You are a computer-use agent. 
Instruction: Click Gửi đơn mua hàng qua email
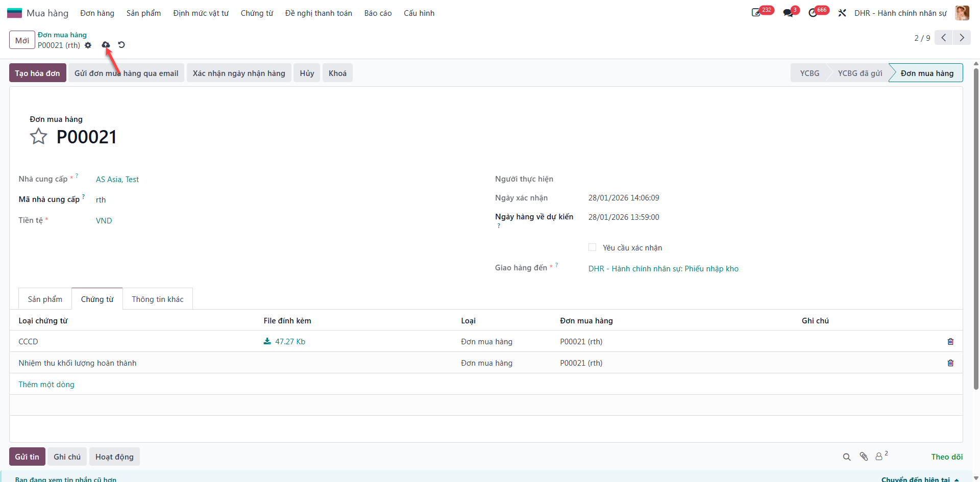coord(126,73)
